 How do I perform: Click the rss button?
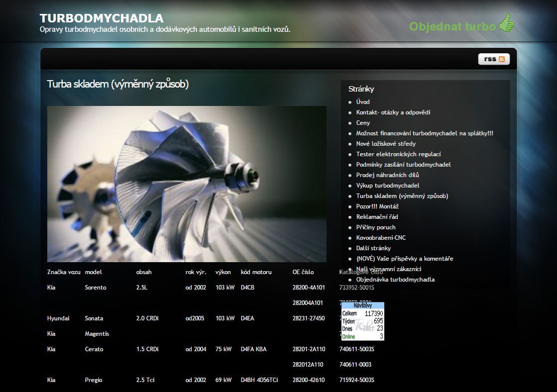point(494,59)
